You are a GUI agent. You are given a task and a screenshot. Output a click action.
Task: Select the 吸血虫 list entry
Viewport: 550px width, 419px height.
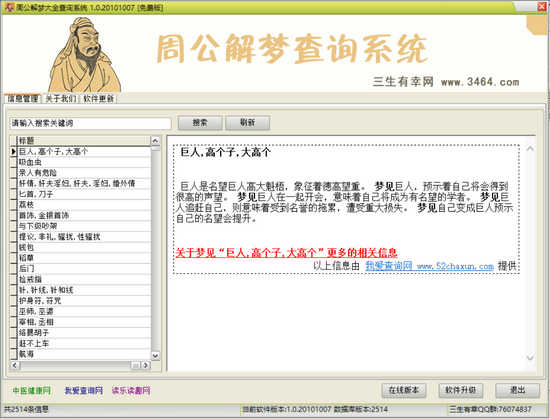tap(84, 162)
